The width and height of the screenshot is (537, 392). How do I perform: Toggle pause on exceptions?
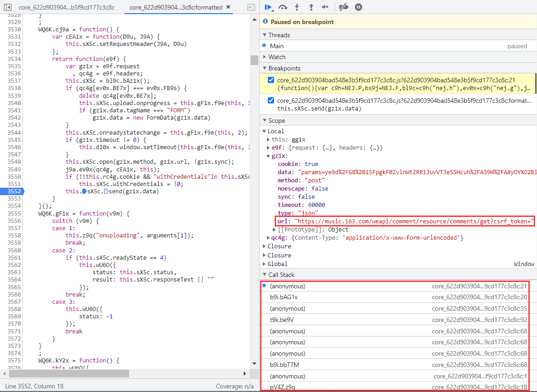click(x=358, y=7)
